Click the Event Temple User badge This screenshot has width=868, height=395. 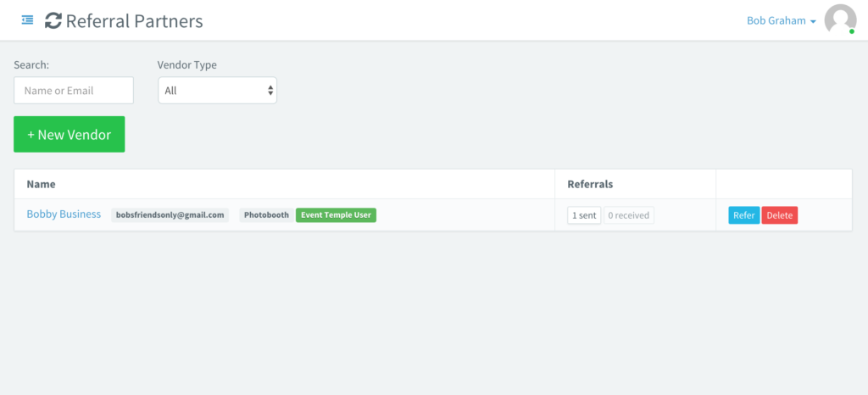[x=336, y=215]
